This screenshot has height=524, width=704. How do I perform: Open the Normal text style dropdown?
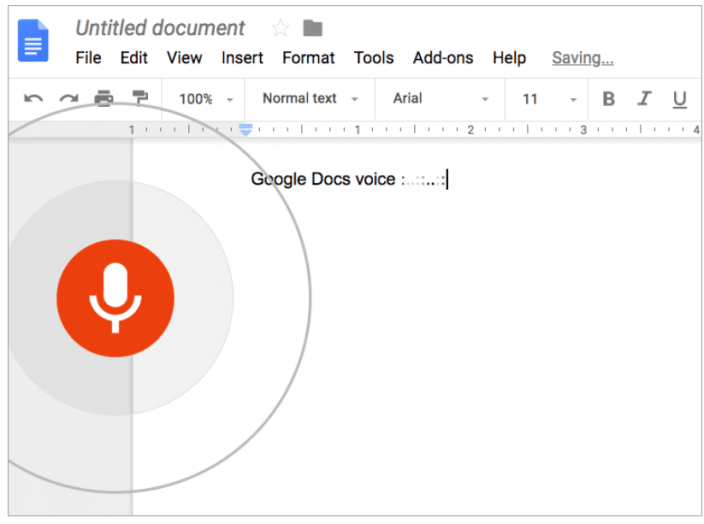coord(310,98)
